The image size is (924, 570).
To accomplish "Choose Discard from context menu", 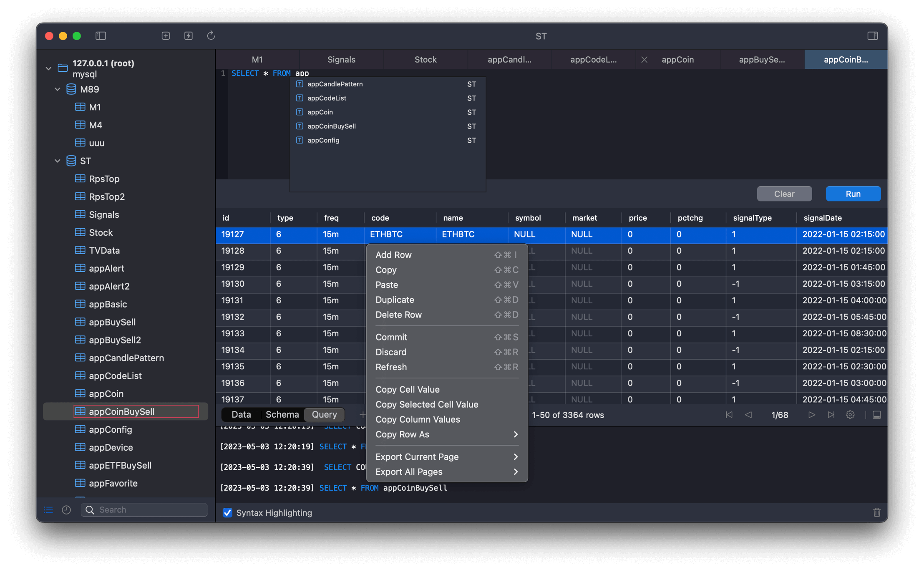I will tap(447, 352).
